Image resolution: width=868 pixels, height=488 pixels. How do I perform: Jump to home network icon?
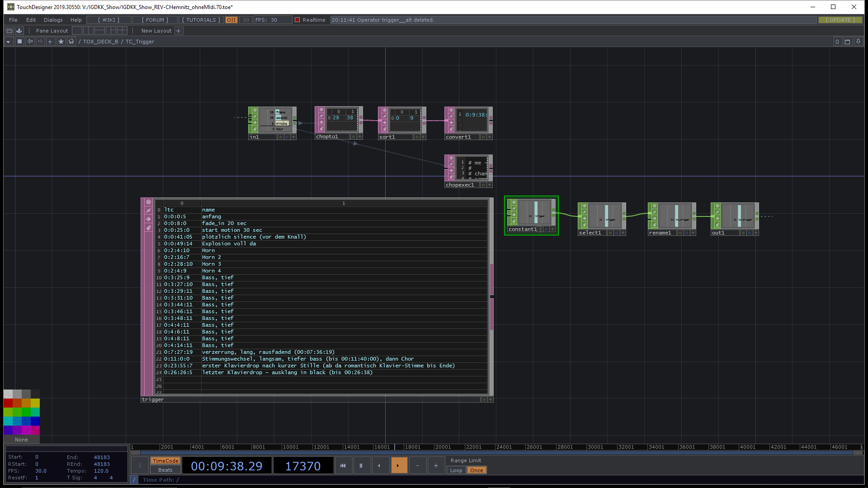(71, 42)
